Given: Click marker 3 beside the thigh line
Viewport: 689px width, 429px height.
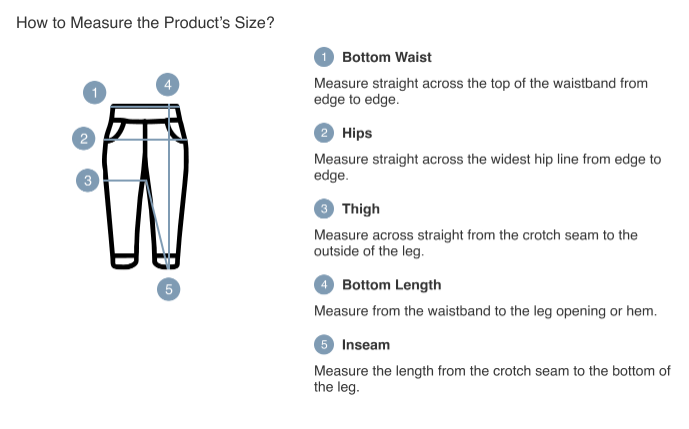Looking at the screenshot, I should [87, 181].
